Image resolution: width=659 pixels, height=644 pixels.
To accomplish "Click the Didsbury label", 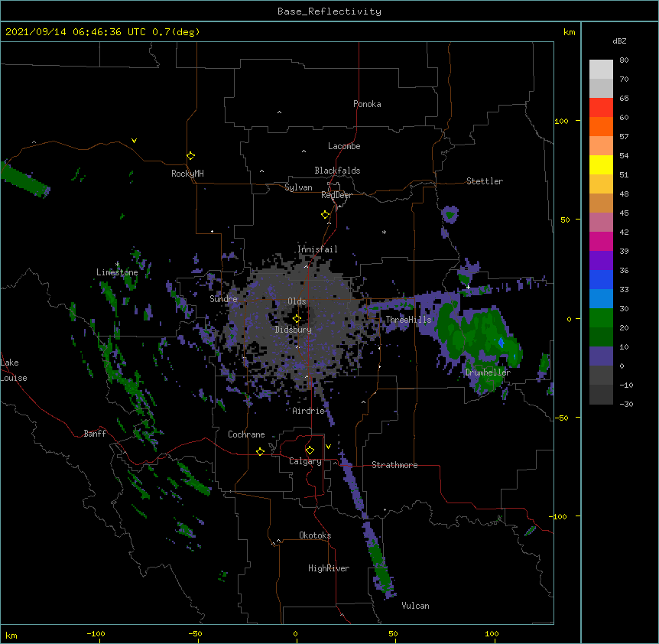I will point(294,330).
